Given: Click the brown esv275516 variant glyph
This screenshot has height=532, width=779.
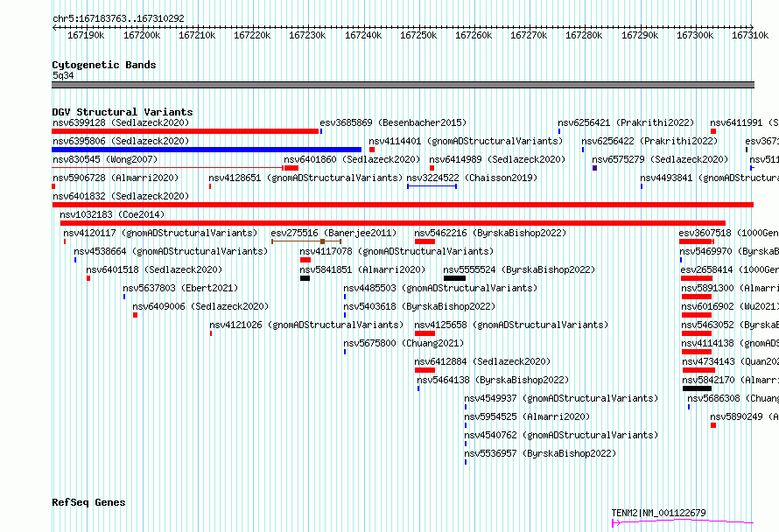Looking at the screenshot, I should [306, 241].
